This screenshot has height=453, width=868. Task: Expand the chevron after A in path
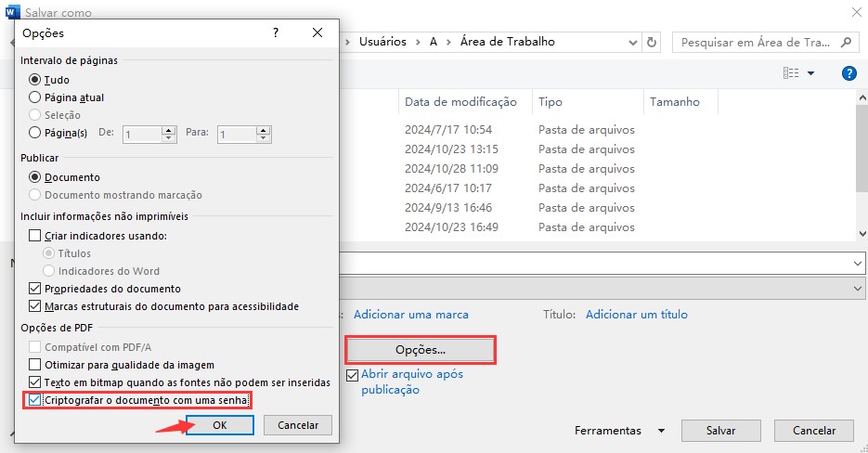(448, 42)
